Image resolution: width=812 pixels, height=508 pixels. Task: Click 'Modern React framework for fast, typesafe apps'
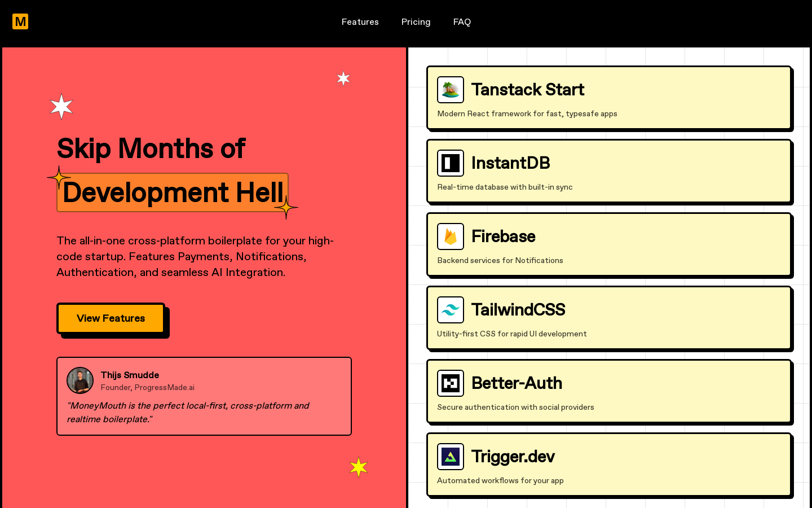527,114
